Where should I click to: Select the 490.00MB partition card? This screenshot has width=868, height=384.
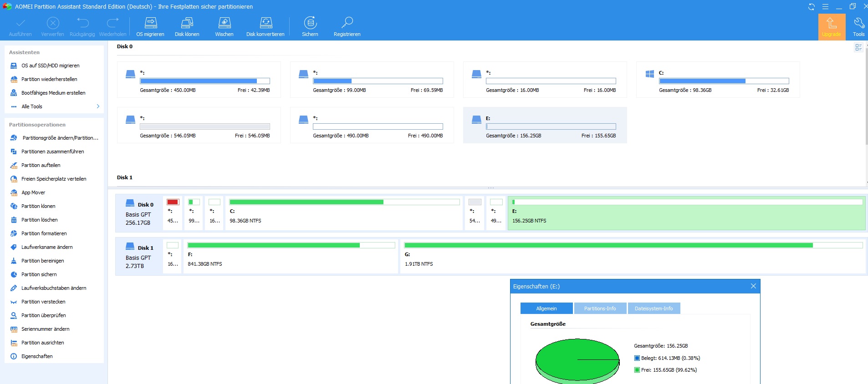[x=372, y=125]
